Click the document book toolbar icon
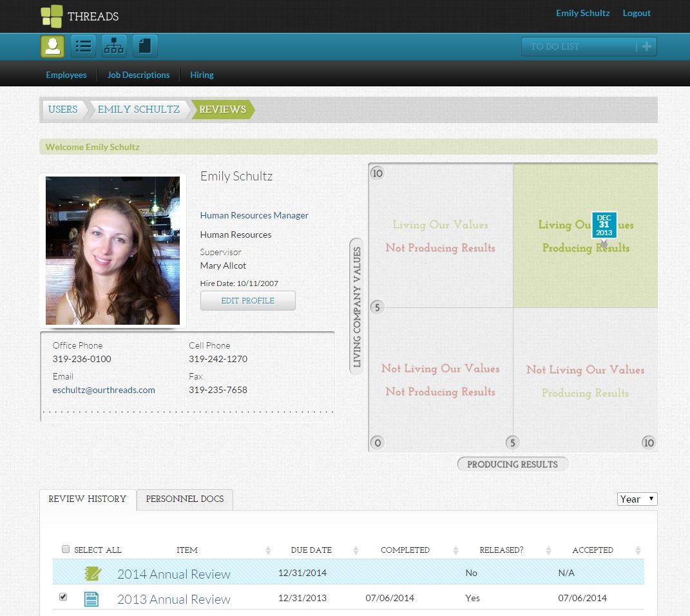The width and height of the screenshot is (690, 616). click(145, 46)
